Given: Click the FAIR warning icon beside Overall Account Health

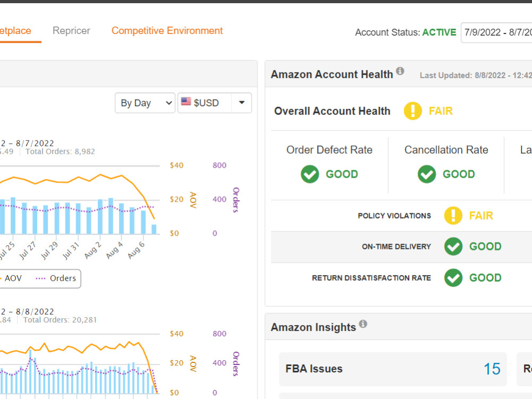Looking at the screenshot, I should click(x=412, y=111).
